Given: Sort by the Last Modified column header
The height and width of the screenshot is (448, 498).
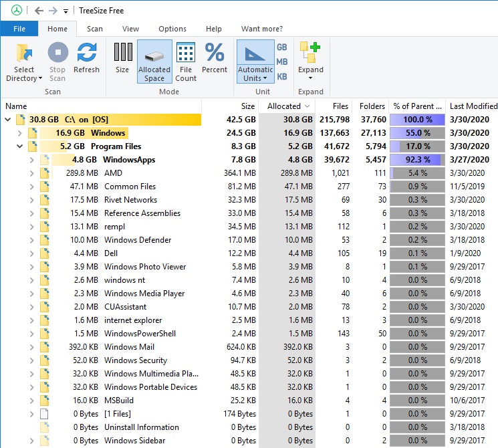Looking at the screenshot, I should tap(473, 106).
